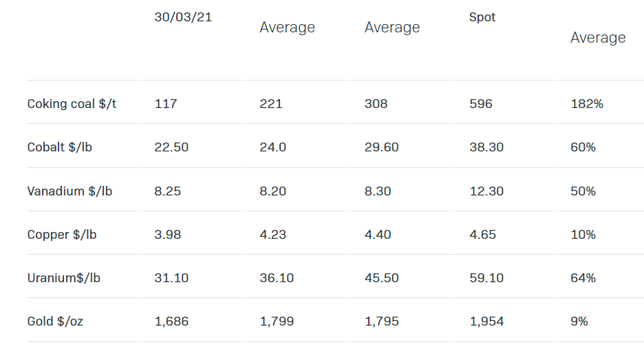The image size is (644, 349).
Task: Select the uranium spot value 59.10
Action: coord(486,277)
